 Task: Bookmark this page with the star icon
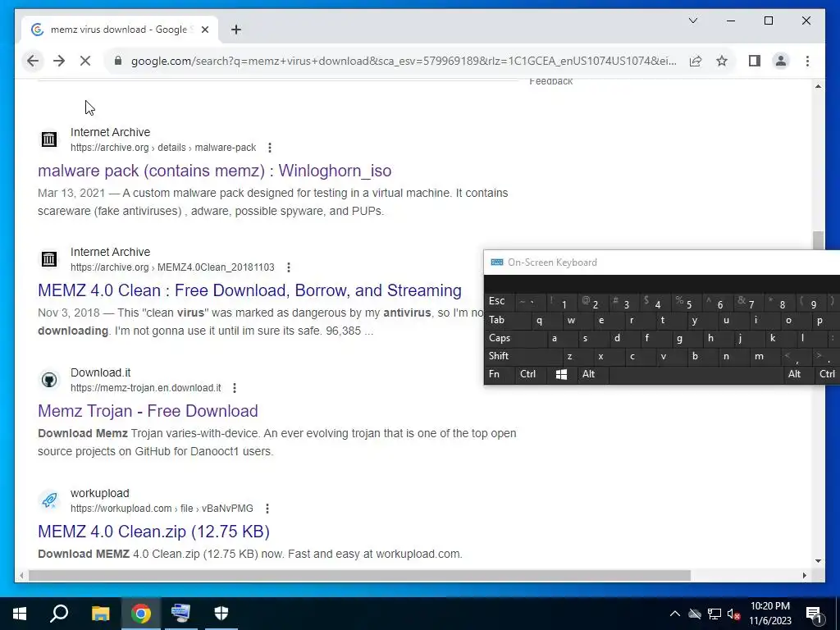click(722, 61)
